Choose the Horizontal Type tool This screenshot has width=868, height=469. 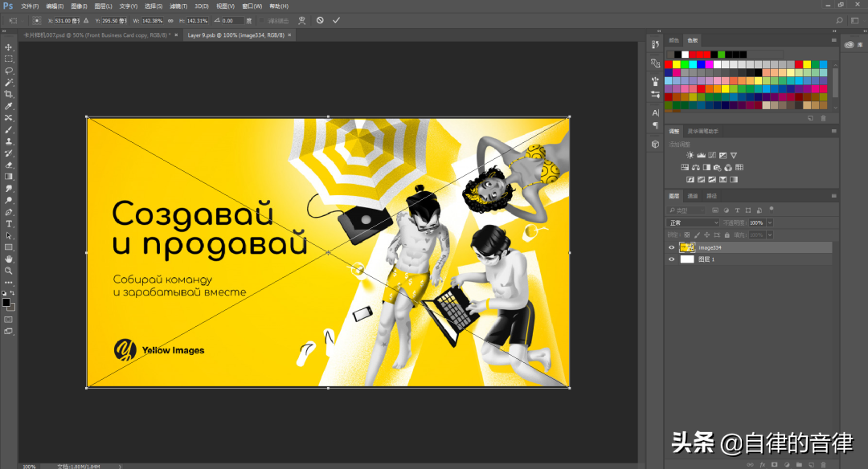[9, 223]
